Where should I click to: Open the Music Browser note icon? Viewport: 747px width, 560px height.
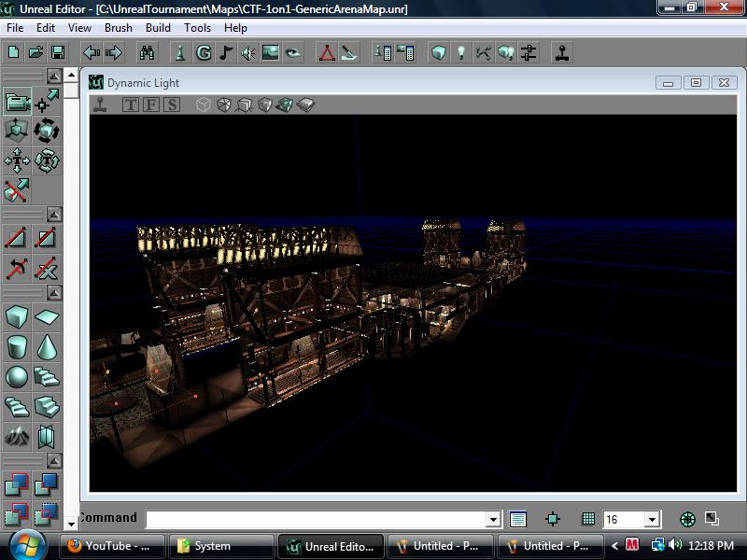point(227,53)
